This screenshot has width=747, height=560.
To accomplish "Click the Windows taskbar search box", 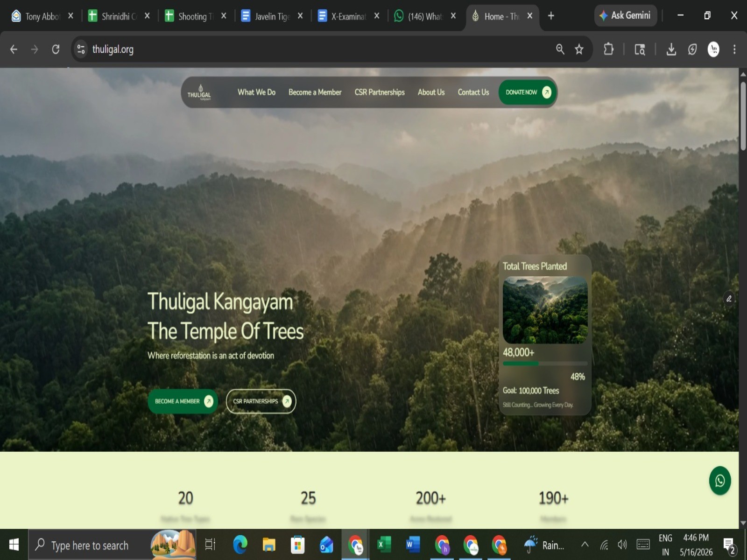I will pos(112,545).
